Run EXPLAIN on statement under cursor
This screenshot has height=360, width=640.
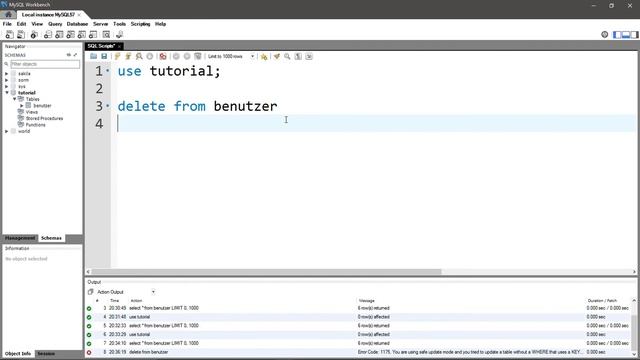click(139, 56)
